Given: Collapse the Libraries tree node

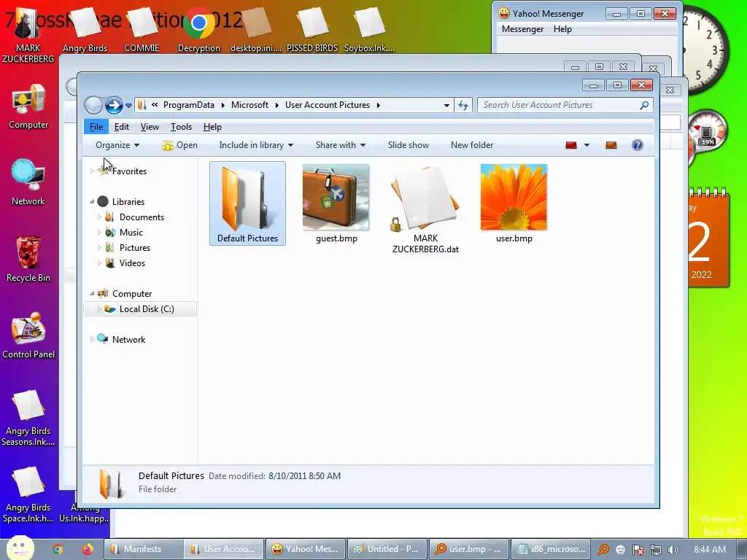Looking at the screenshot, I should (92, 201).
